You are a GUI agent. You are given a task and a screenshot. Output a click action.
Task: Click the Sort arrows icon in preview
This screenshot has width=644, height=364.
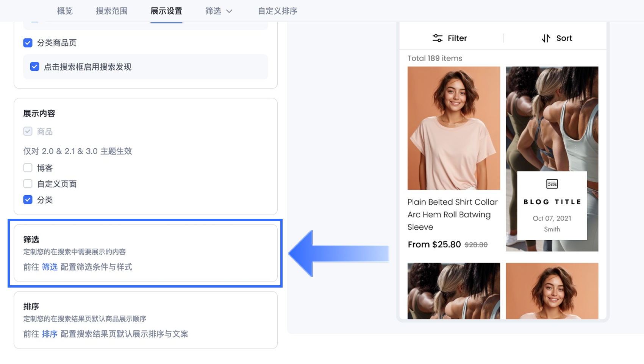click(546, 38)
